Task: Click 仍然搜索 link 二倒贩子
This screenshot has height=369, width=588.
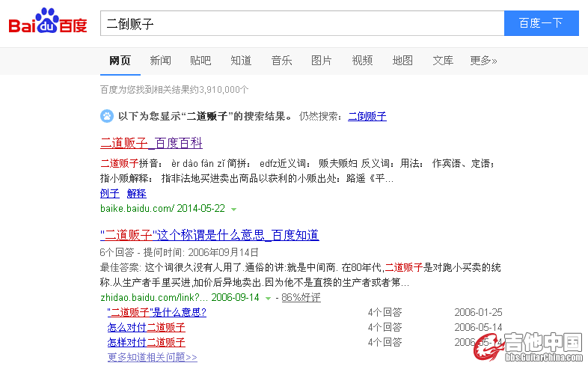Action: click(367, 116)
